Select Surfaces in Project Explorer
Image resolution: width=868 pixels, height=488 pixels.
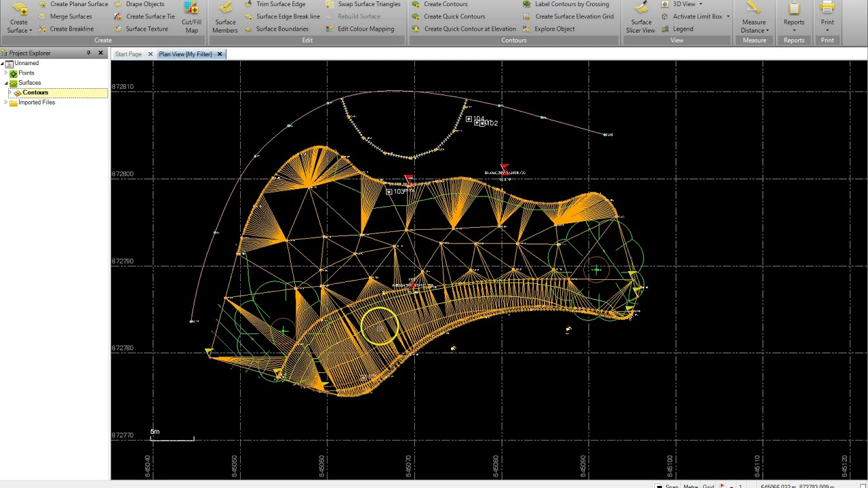[29, 83]
